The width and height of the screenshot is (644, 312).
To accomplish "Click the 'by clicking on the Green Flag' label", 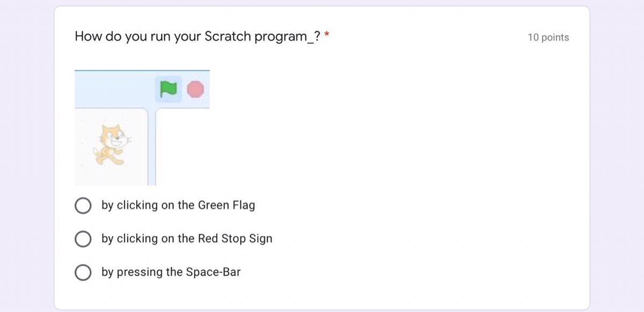I will click(x=178, y=205).
